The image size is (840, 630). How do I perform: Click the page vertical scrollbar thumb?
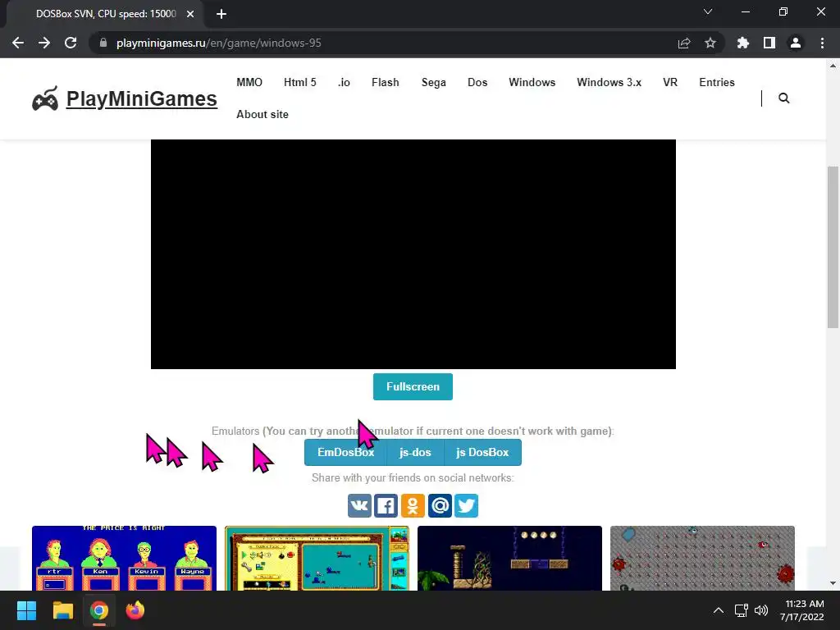833,247
